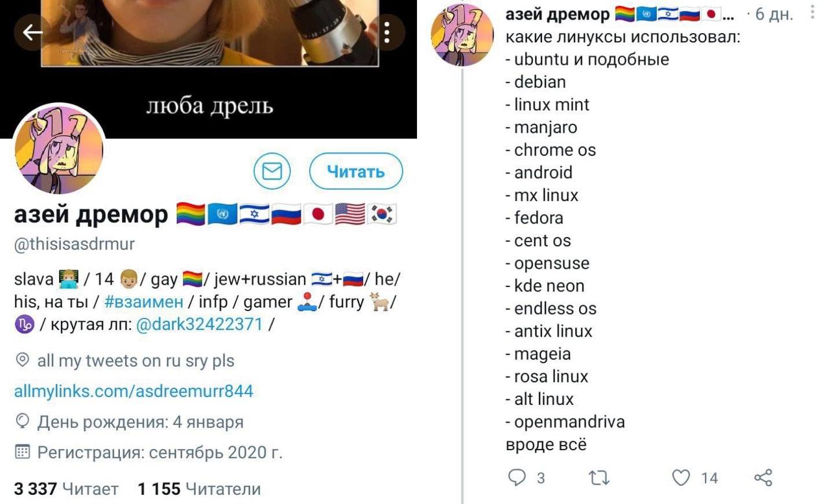Reply using the speech bubble icon
830x504 pixels.
517,478
